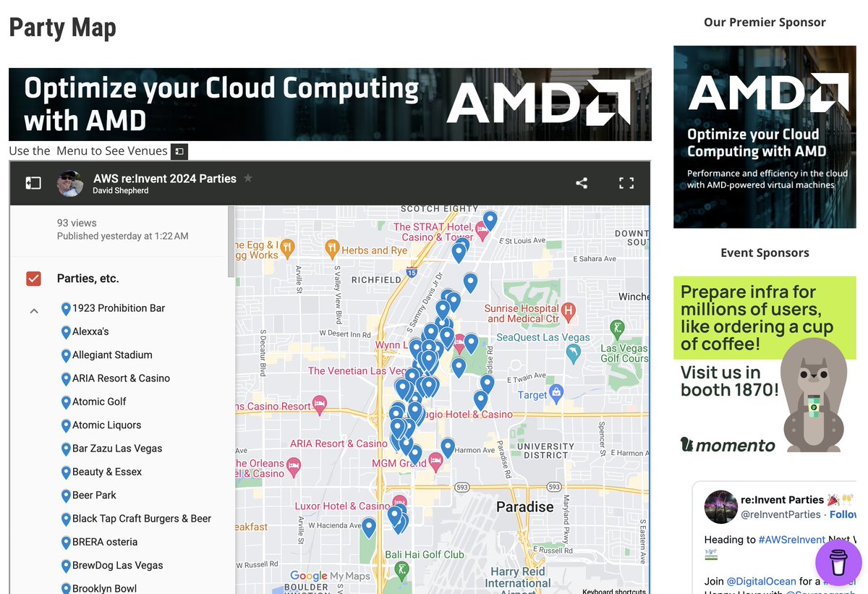Uncheck the Parties, etc. layer checkbox

(33, 279)
